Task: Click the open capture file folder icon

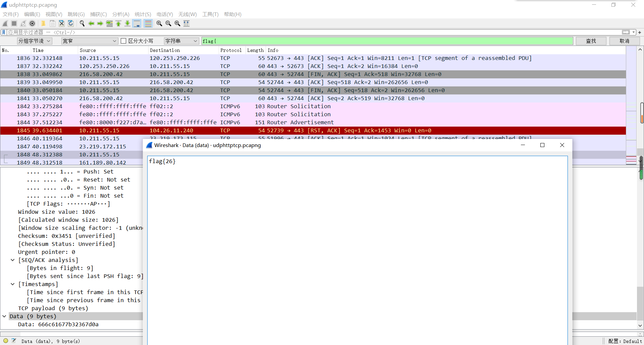Action: [x=43, y=23]
